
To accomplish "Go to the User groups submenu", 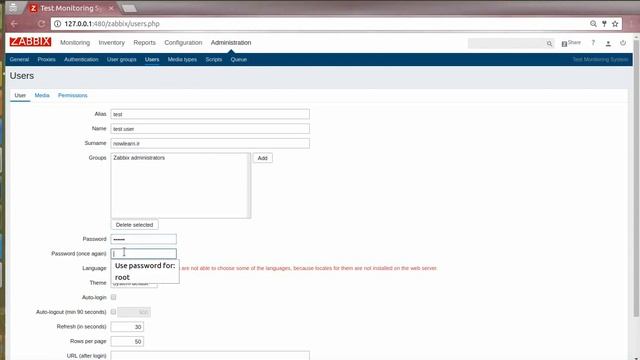I will pyautogui.click(x=122, y=59).
